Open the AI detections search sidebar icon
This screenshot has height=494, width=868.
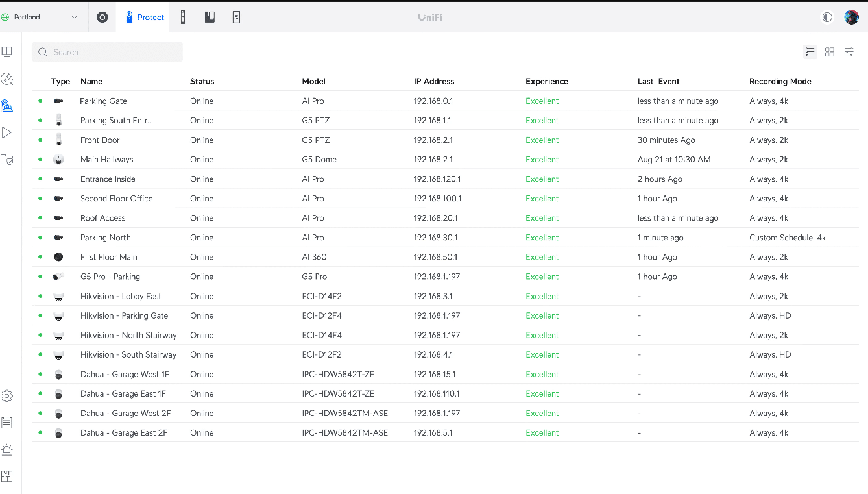pyautogui.click(x=7, y=79)
